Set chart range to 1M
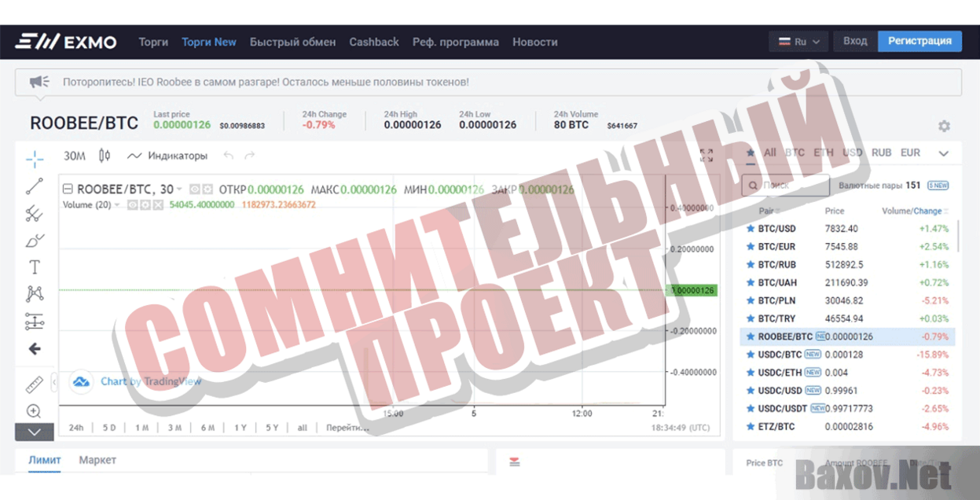980x500 pixels. point(141,428)
